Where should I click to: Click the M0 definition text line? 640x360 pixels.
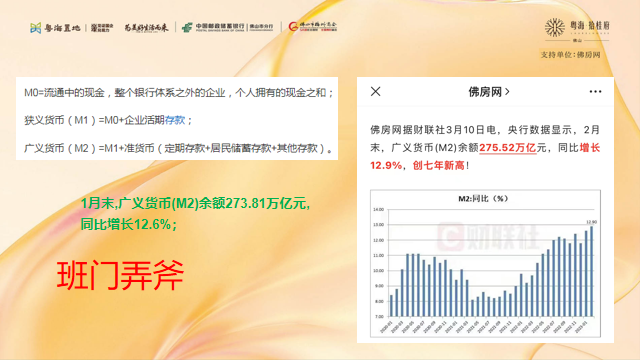[x=179, y=93]
